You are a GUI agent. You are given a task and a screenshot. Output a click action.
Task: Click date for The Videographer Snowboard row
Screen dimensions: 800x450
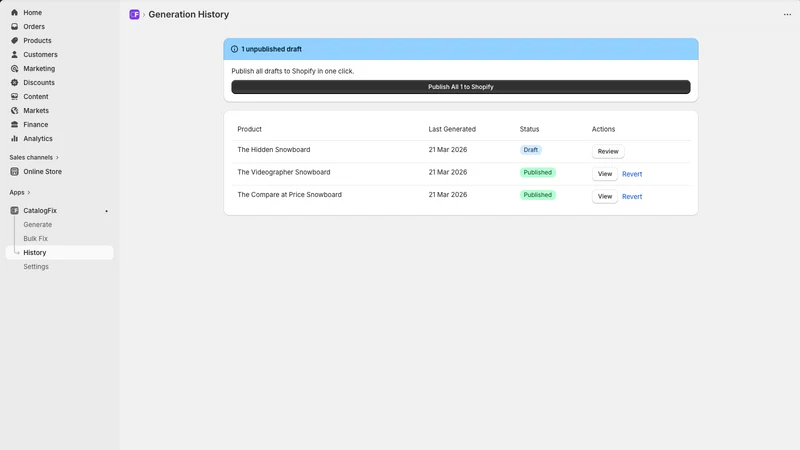click(x=447, y=172)
